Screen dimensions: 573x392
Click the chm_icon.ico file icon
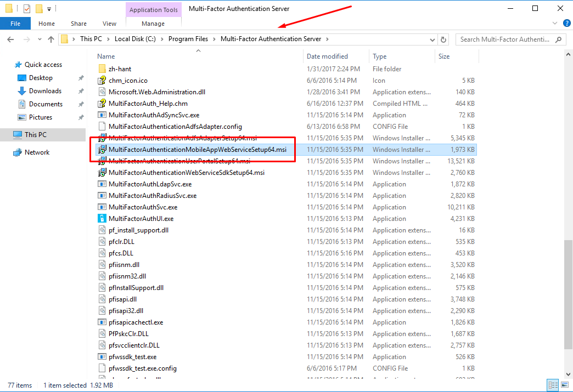pyautogui.click(x=102, y=80)
